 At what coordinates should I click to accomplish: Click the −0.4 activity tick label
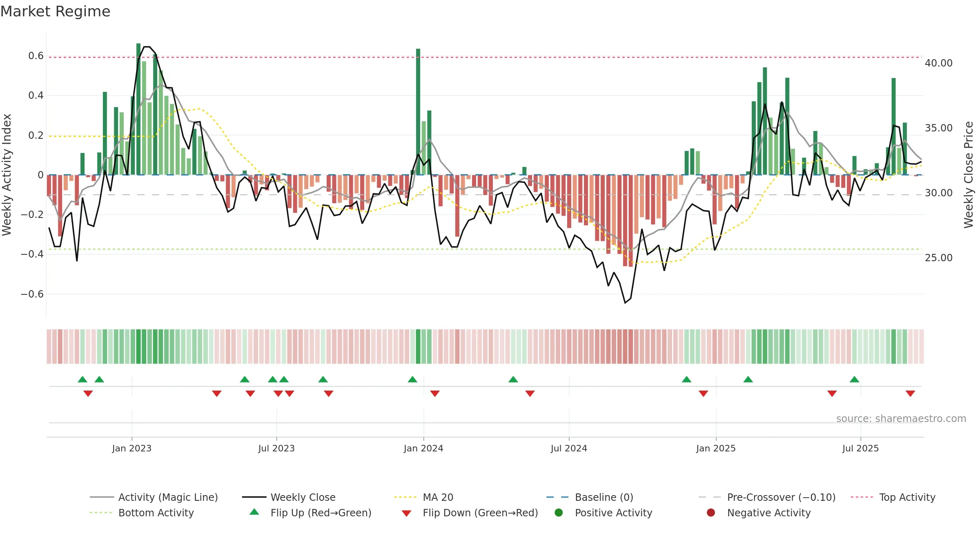(x=32, y=254)
